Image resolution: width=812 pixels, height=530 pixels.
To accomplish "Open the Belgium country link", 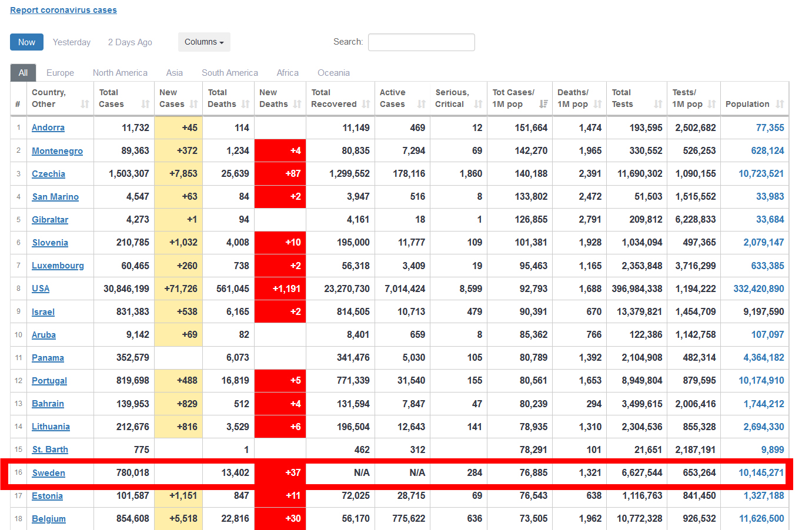I will (x=49, y=519).
